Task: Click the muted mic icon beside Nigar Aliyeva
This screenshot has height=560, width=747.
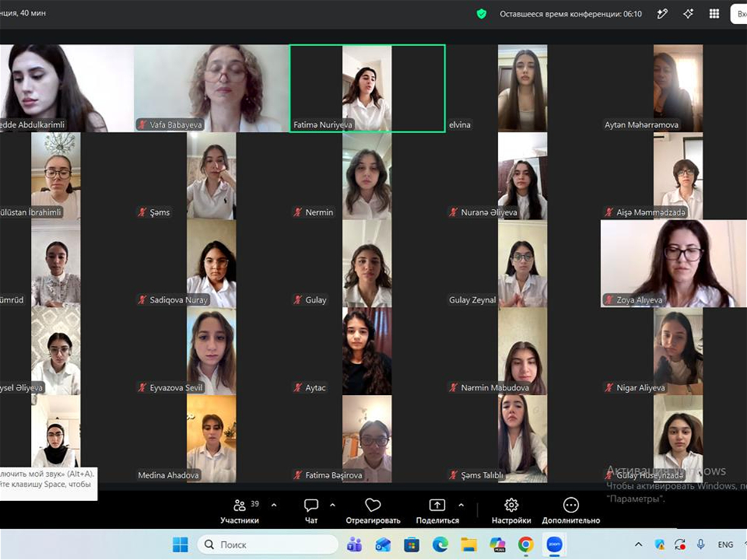Action: coord(609,388)
